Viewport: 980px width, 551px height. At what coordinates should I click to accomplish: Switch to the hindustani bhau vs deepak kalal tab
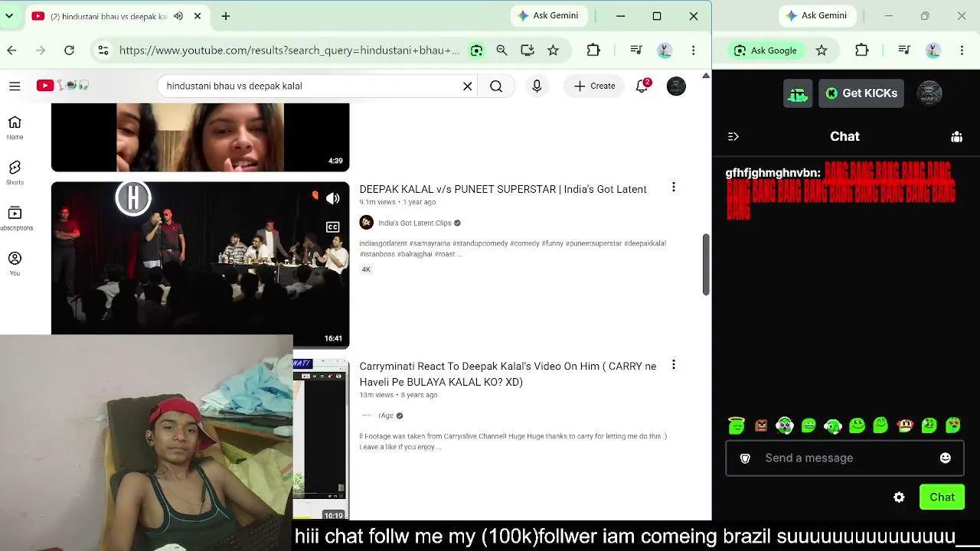click(109, 16)
